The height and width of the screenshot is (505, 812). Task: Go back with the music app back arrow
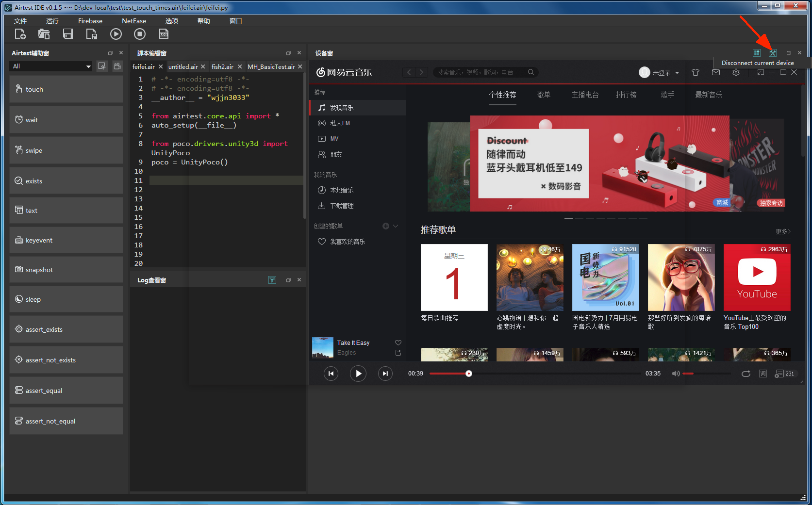click(409, 72)
